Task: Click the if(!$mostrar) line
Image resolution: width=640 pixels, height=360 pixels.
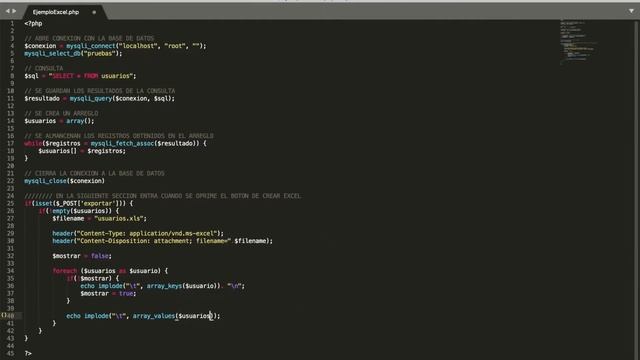Action: [x=93, y=278]
